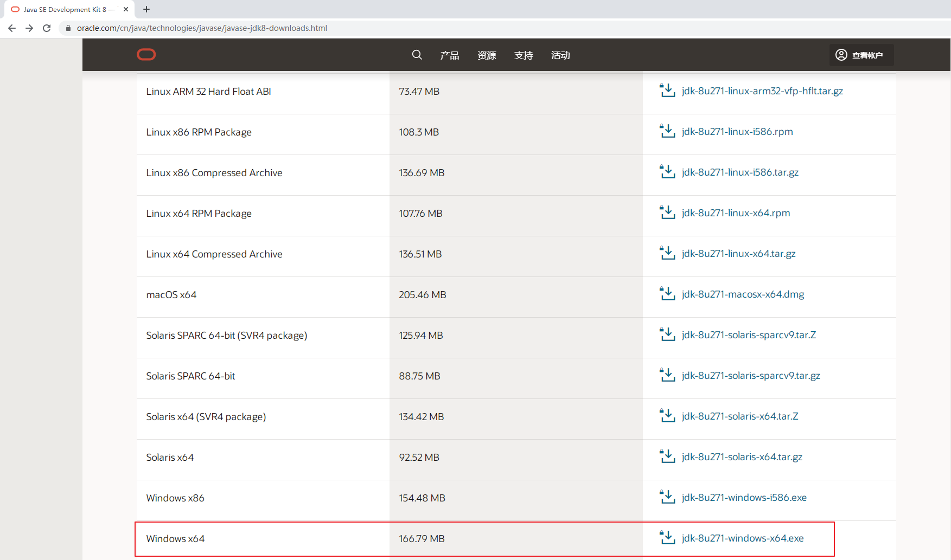Viewport: 951px width, 560px height.
Task: Go back using browser back arrow
Action: 12,28
